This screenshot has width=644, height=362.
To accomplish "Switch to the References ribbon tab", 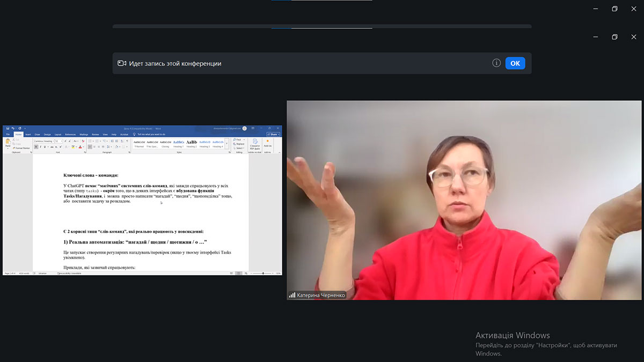I will click(70, 134).
